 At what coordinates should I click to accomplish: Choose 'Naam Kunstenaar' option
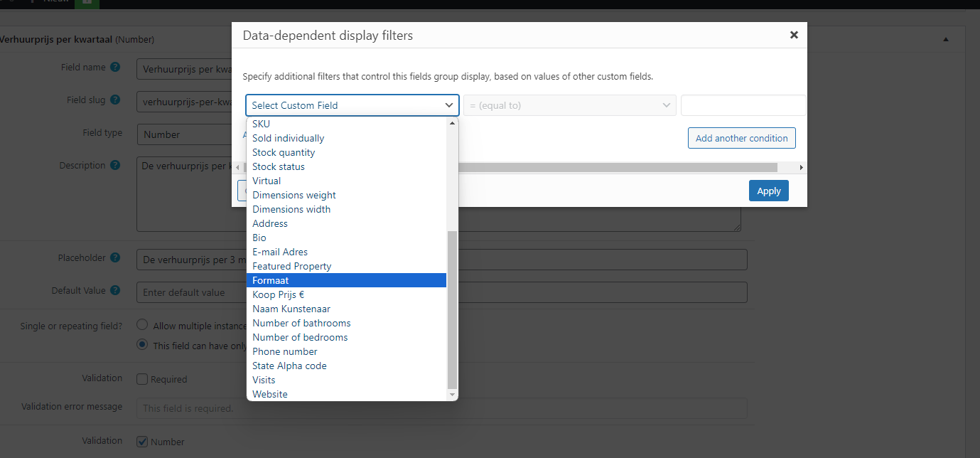346,309
